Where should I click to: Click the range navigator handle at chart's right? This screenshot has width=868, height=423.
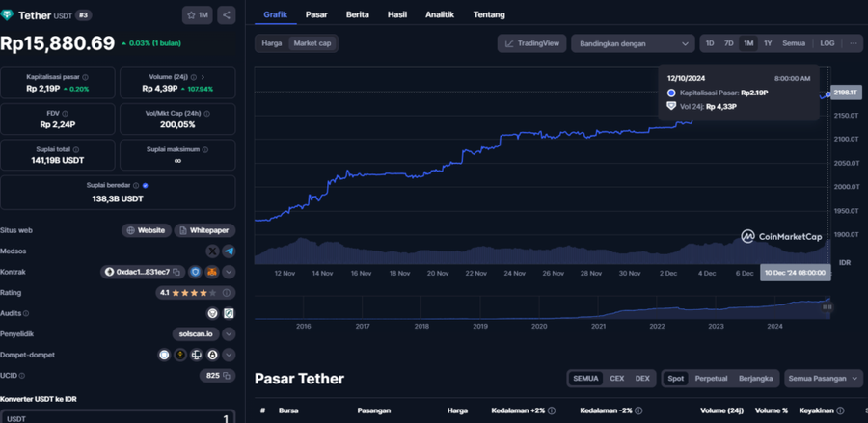(x=829, y=307)
